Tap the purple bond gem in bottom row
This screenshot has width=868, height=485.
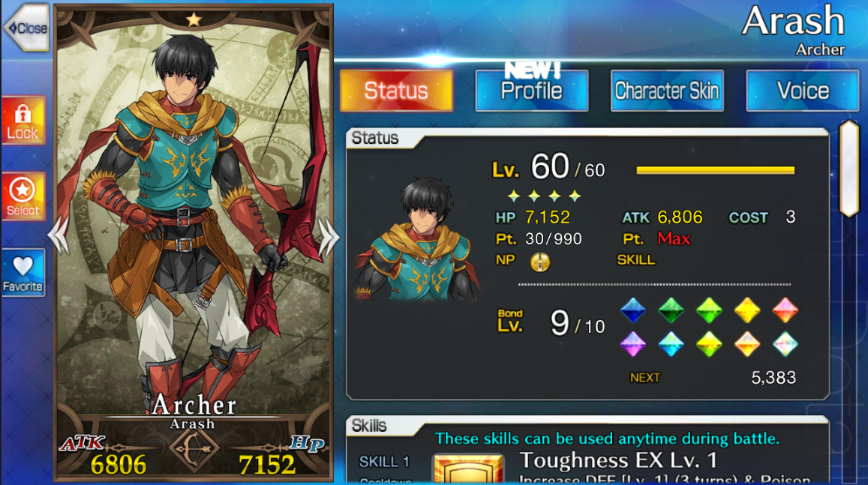pos(632,344)
